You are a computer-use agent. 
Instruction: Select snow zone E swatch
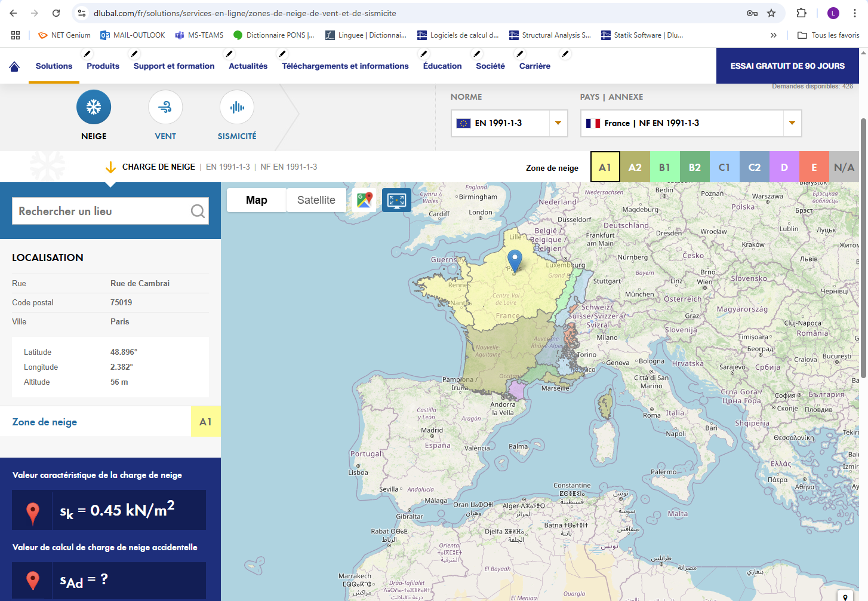coord(814,167)
